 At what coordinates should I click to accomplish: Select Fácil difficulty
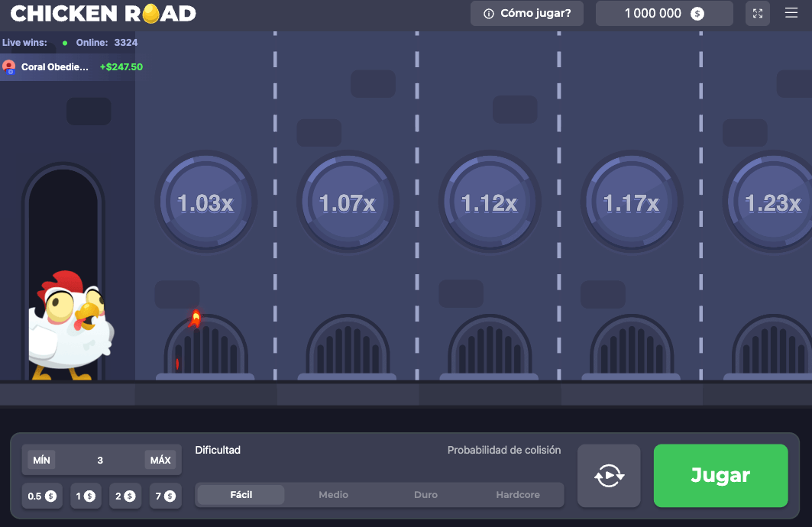click(x=241, y=495)
